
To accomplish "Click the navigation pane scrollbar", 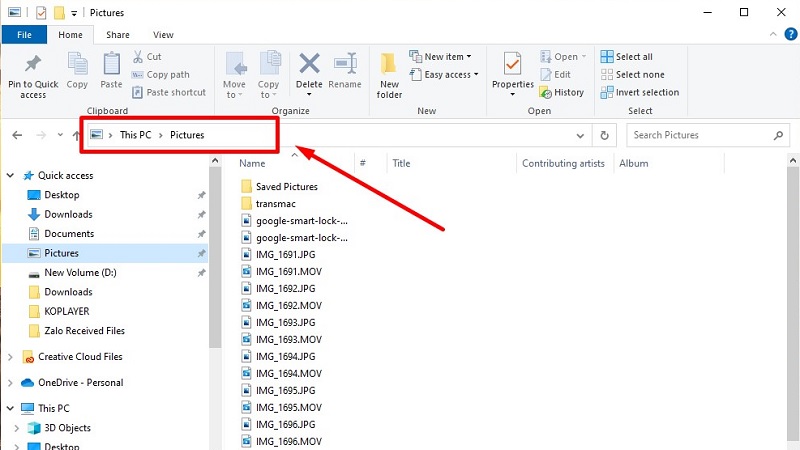I will [215, 258].
